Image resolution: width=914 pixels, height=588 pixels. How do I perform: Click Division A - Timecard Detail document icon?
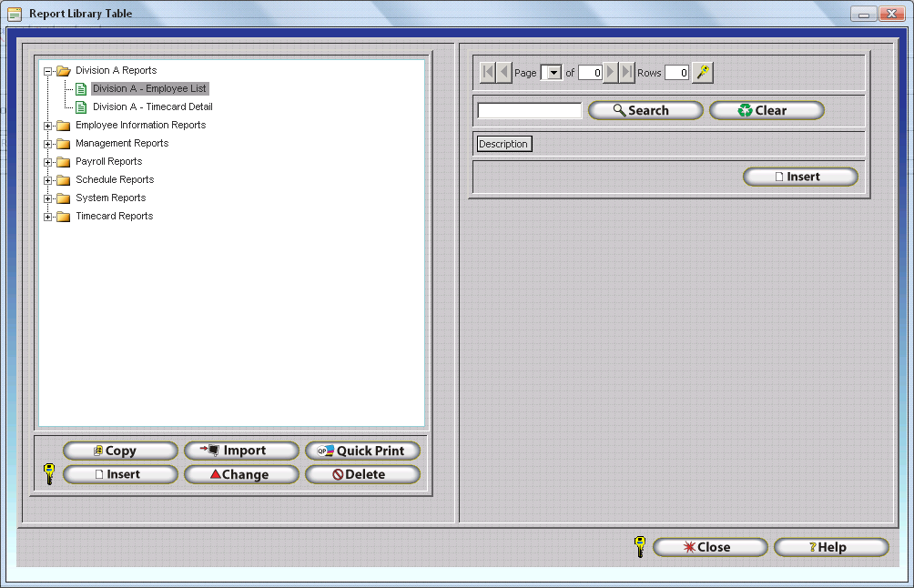[81, 107]
